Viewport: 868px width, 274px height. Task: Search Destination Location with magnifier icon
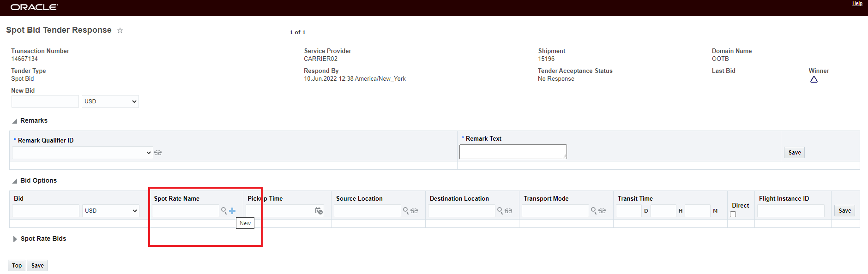pyautogui.click(x=500, y=211)
